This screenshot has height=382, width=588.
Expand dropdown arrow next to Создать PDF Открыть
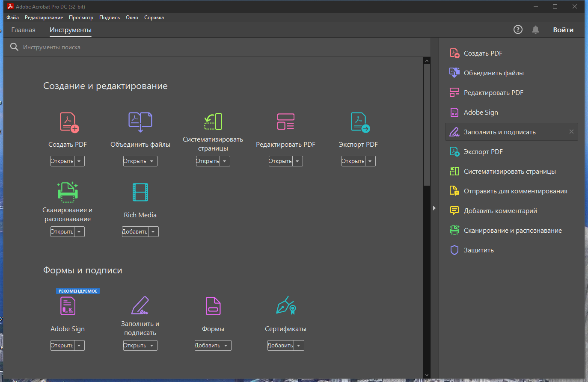pos(80,161)
